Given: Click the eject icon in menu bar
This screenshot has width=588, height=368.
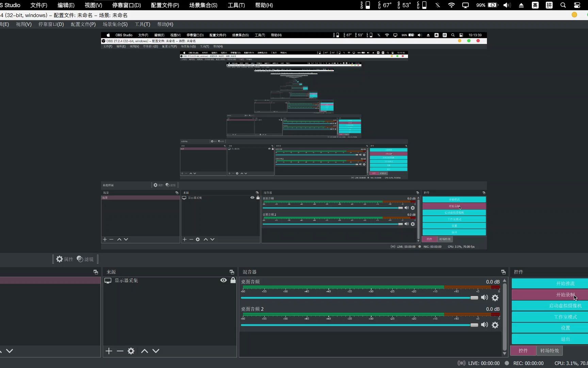Looking at the screenshot, I should (x=521, y=5).
